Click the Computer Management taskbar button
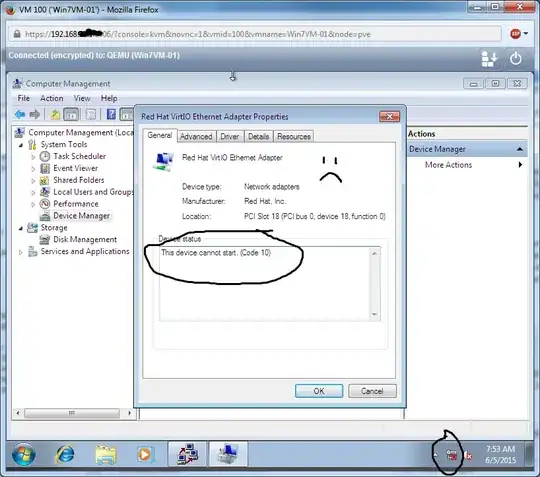Screen dimensions: 540x477 coord(228,454)
